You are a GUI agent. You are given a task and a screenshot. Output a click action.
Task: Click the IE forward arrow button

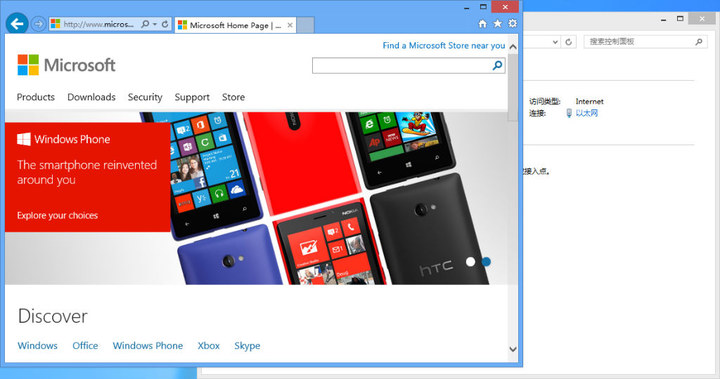coord(39,24)
